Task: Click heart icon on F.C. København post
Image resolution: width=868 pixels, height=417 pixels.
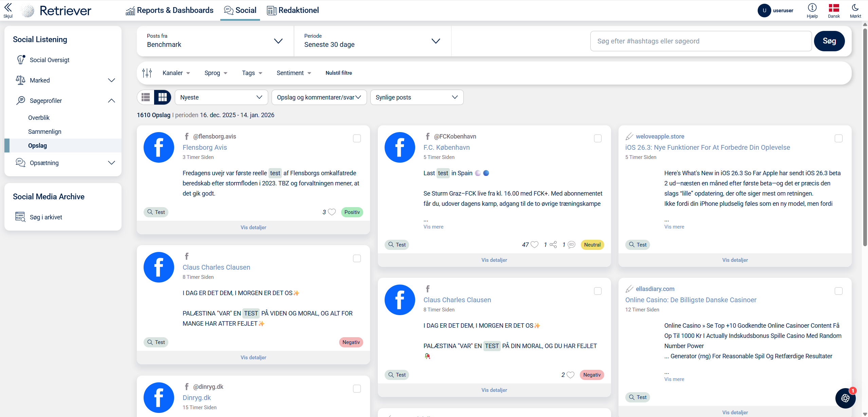Action: point(535,245)
